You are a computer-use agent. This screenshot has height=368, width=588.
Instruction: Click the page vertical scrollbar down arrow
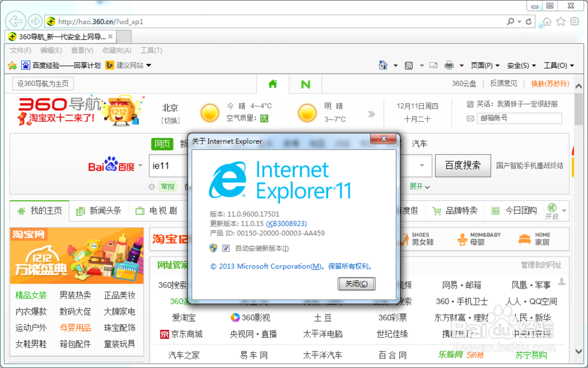click(579, 352)
